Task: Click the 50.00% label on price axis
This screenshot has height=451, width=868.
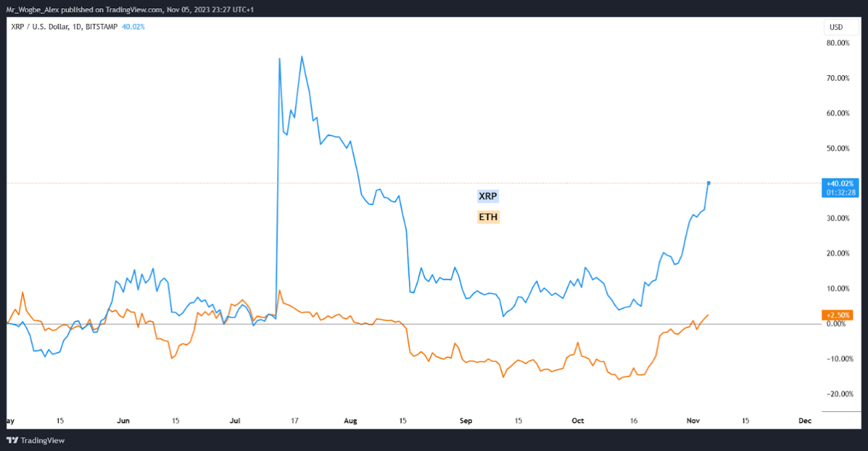Action: tap(838, 148)
